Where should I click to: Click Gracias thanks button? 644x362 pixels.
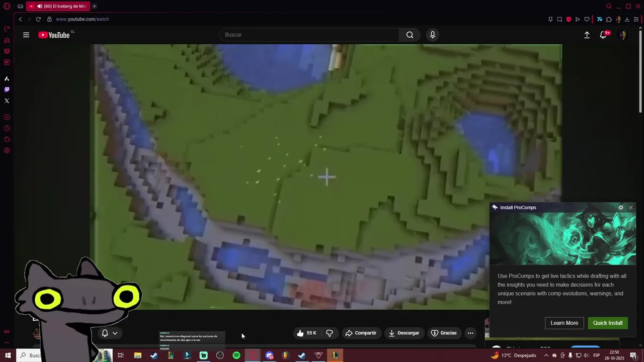click(x=444, y=333)
